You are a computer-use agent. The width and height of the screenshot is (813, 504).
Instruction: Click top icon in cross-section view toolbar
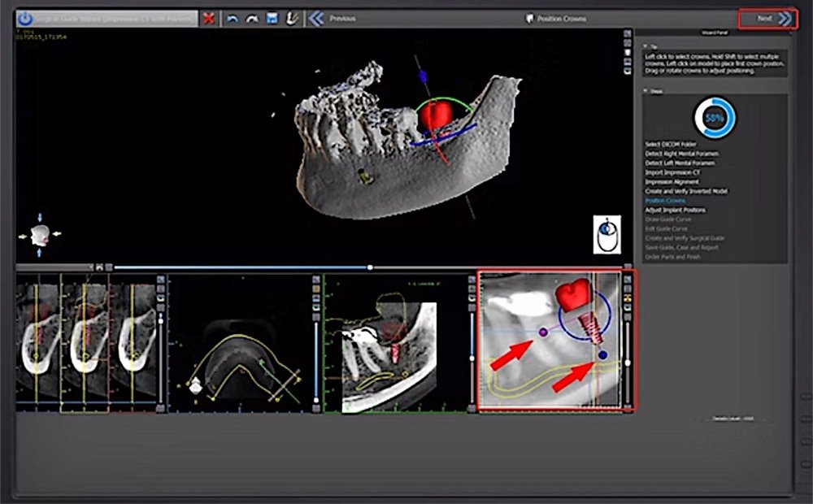(x=161, y=280)
